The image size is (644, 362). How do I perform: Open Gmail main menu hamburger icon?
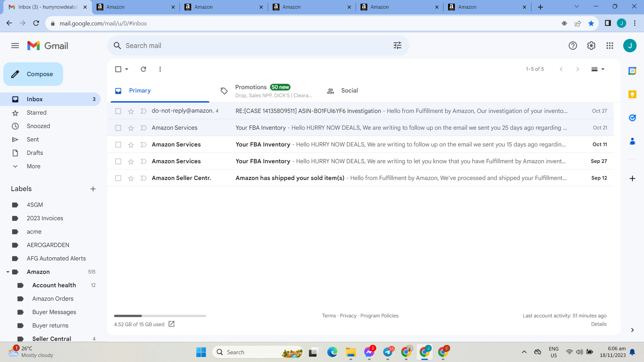click(15, 46)
